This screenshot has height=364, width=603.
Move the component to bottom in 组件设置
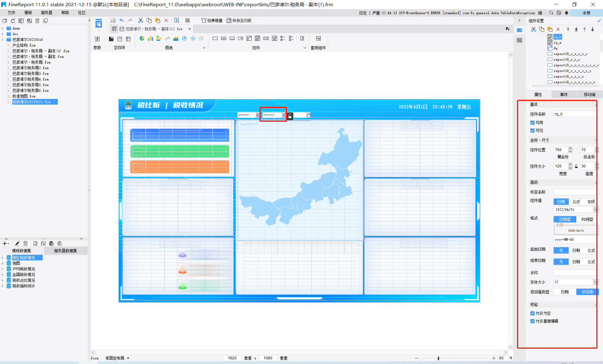[x=576, y=29]
